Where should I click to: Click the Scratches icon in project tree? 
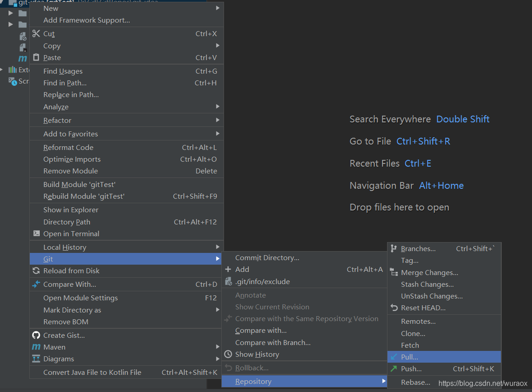[x=13, y=81]
